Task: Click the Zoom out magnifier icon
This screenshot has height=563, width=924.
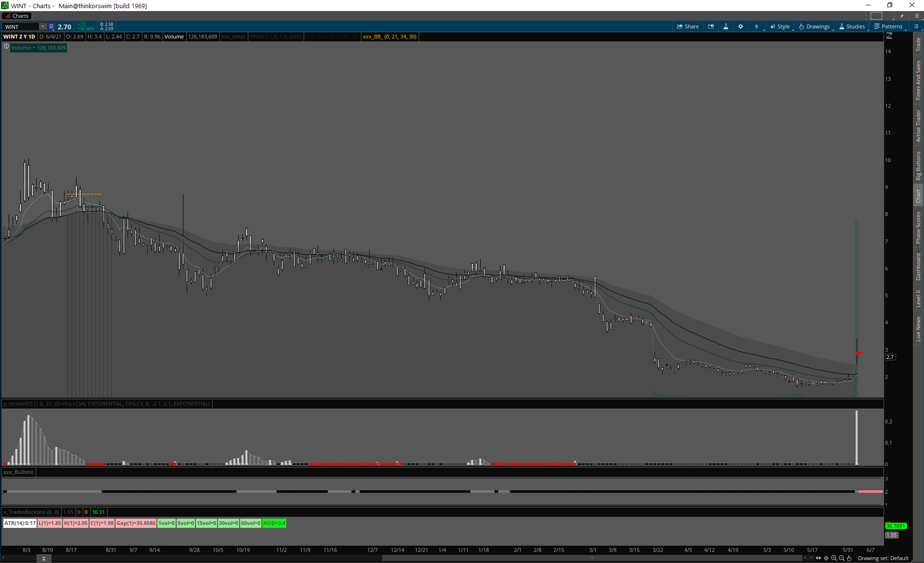Action: [842, 558]
